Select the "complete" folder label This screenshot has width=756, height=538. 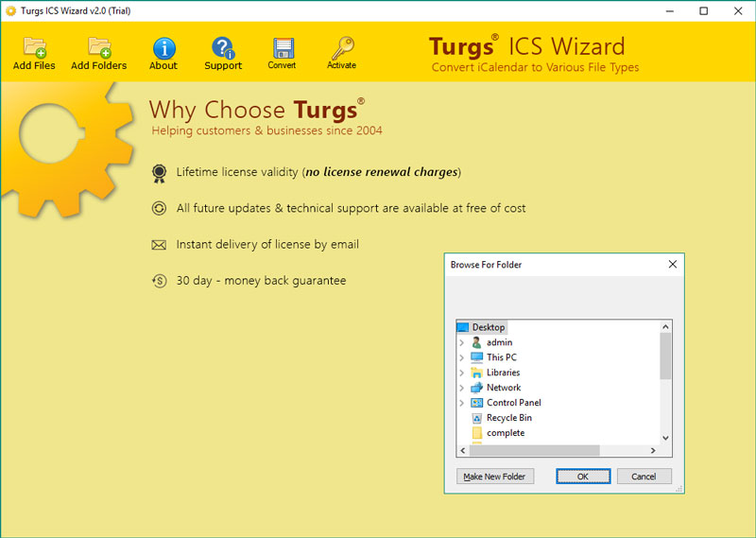pyautogui.click(x=506, y=433)
